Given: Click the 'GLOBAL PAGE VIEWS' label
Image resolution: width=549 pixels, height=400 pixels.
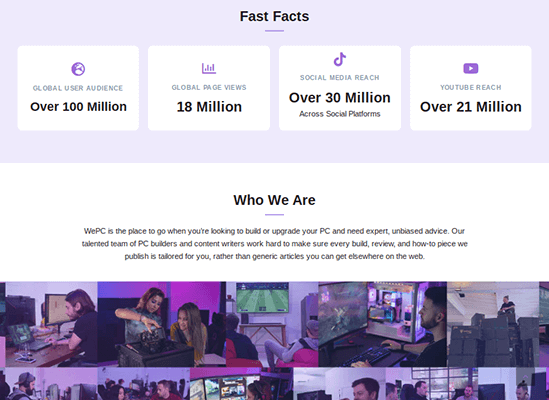Looking at the screenshot, I should (x=209, y=88).
